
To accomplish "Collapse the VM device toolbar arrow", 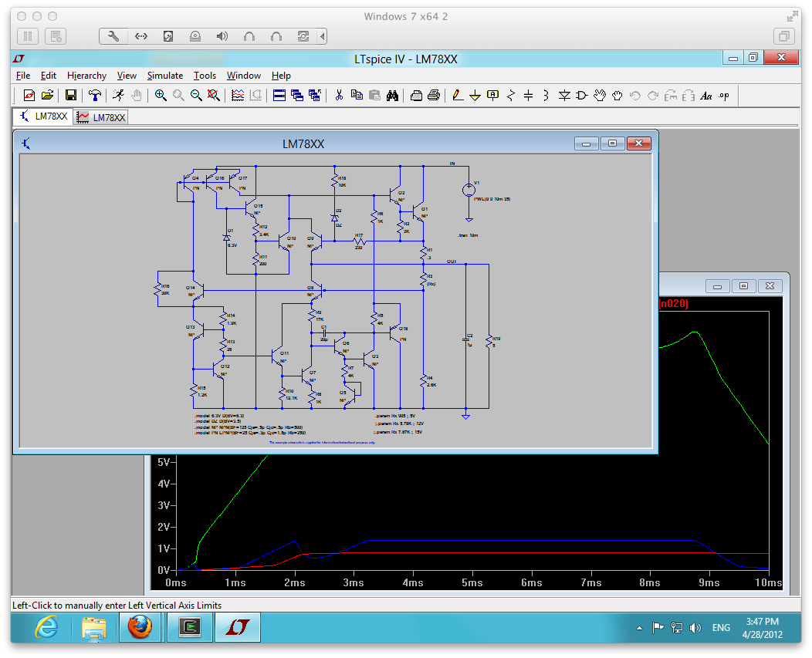I will pos(322,36).
